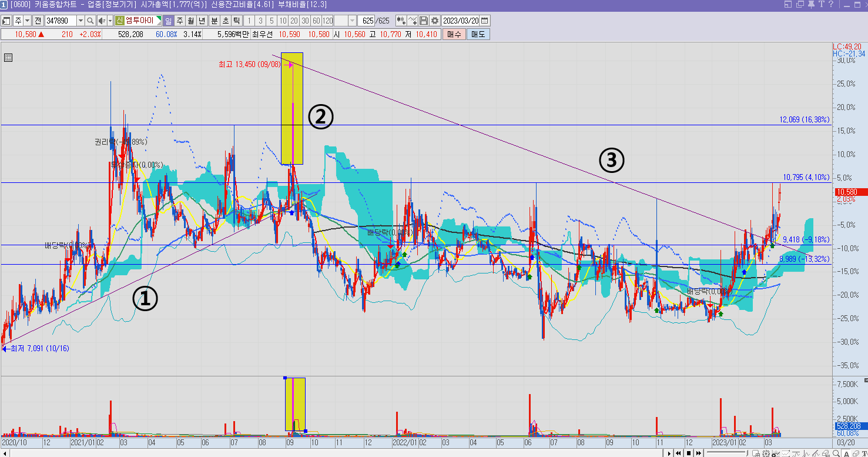The image size is (868, 457).
Task: Select the minute (분) chart period
Action: (214, 21)
